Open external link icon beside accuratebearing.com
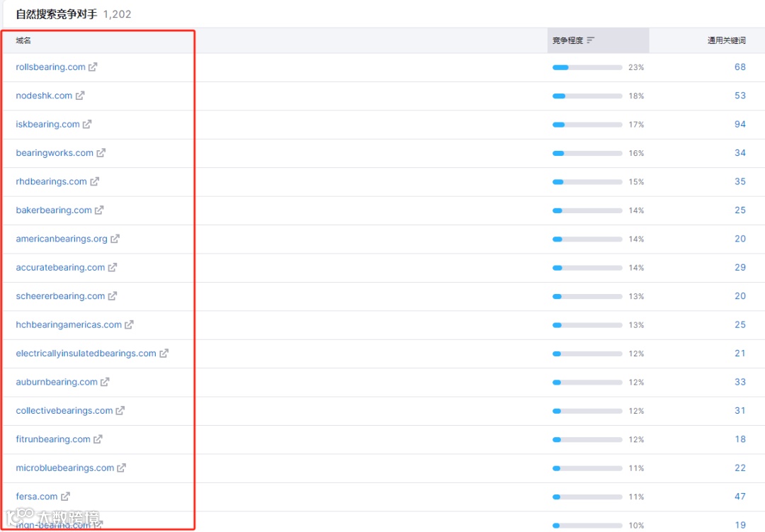This screenshot has width=765, height=532. 112,268
